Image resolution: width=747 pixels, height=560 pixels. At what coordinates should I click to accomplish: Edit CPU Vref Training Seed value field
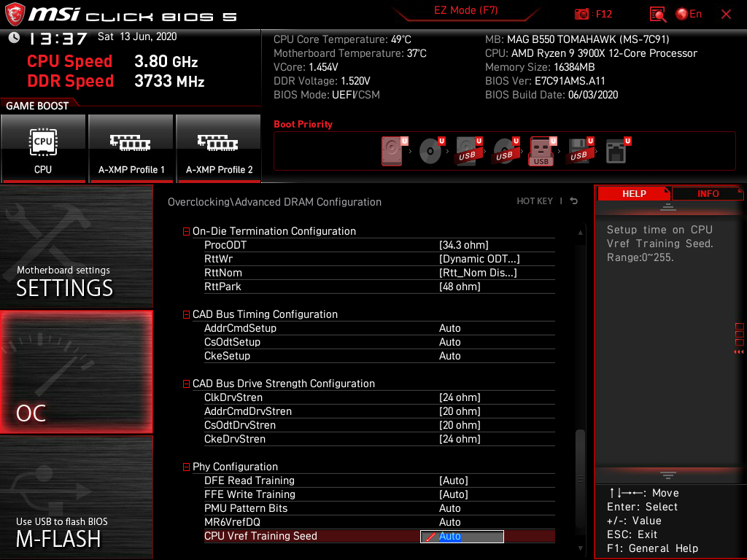(x=462, y=536)
